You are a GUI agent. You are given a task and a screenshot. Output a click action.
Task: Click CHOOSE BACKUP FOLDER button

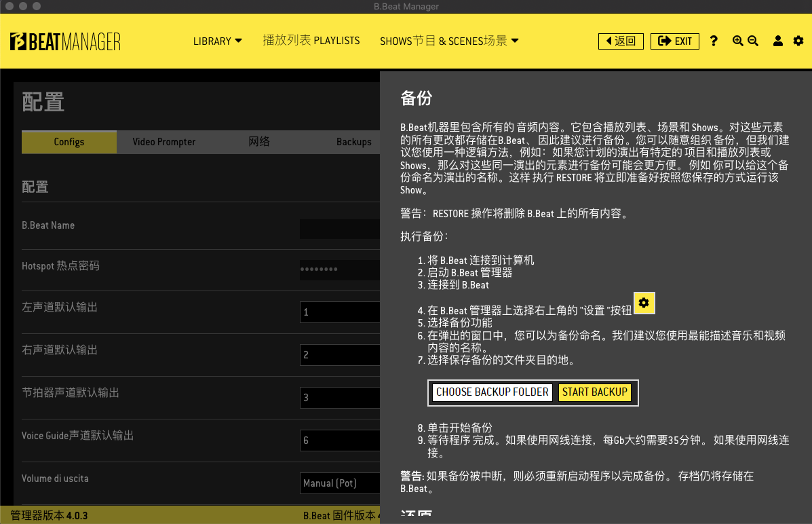click(x=492, y=392)
